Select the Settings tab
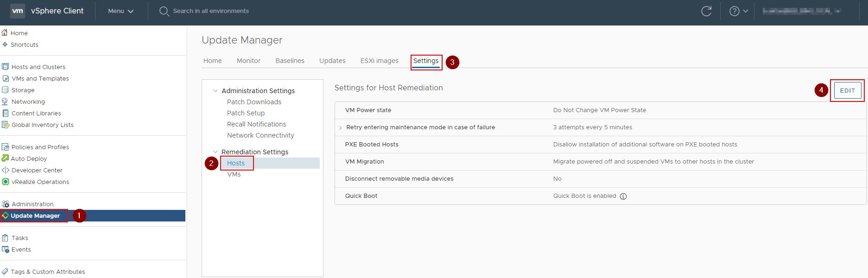868x278 pixels. coord(426,61)
